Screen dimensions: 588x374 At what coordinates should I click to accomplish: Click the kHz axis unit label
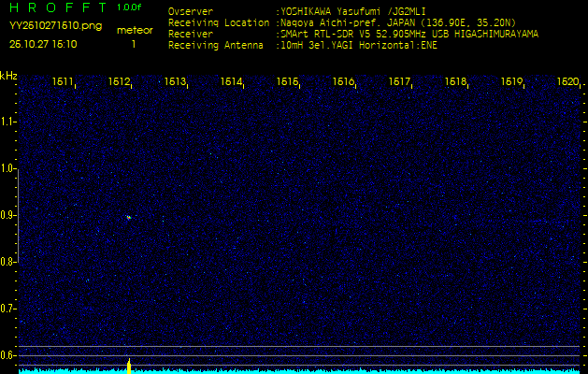tap(8, 75)
